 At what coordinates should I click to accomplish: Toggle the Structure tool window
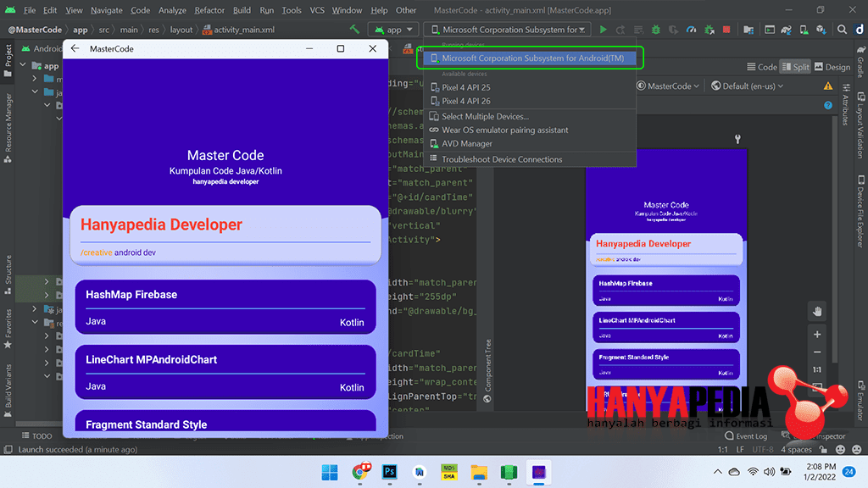pos(8,274)
